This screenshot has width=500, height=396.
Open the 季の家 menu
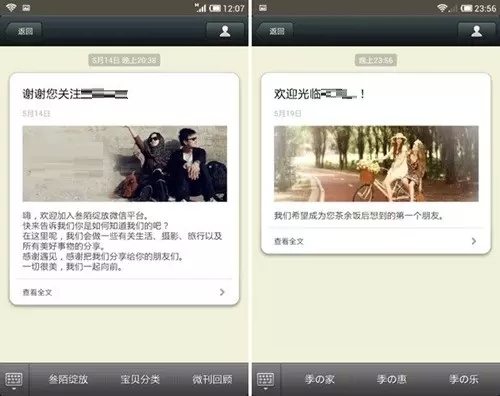(320, 379)
